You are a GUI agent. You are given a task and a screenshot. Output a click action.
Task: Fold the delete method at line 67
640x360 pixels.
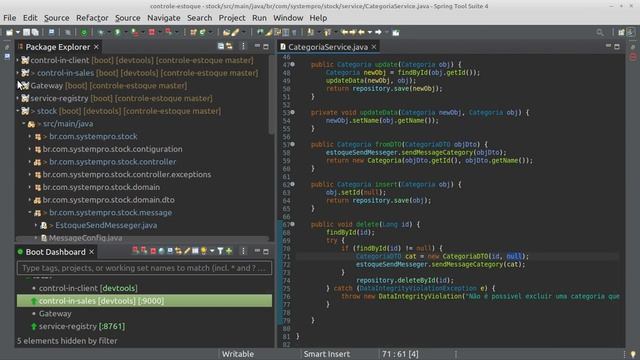click(293, 224)
